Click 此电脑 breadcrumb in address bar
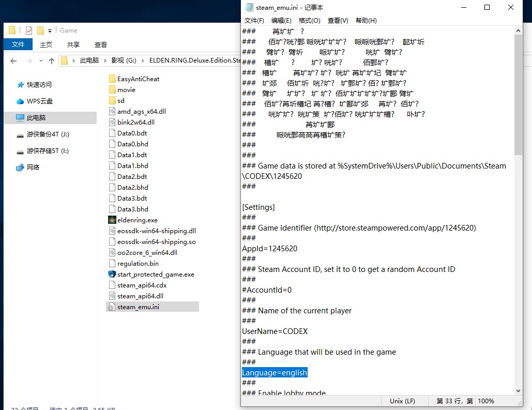532x410 pixels. (x=89, y=60)
